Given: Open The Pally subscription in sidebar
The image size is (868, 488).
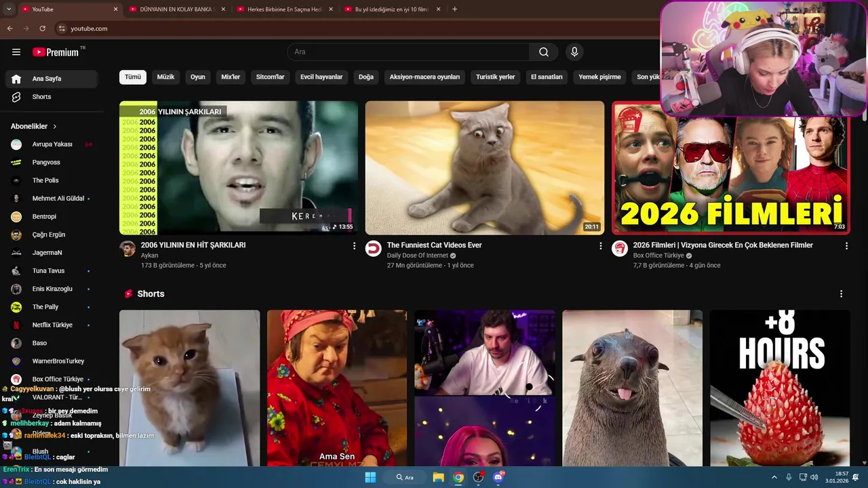Looking at the screenshot, I should 51,307.
